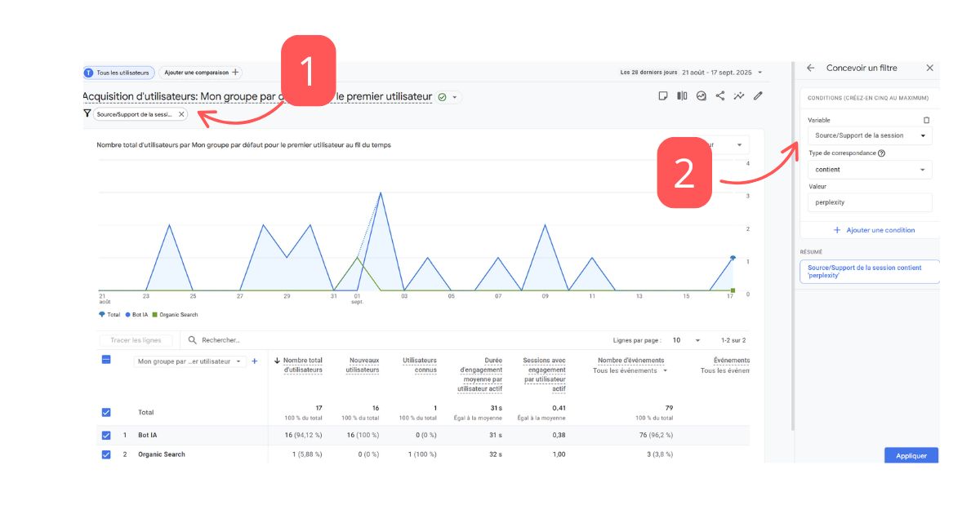
Task: Click the '16 (94,12 %)' cell
Action: (x=302, y=436)
